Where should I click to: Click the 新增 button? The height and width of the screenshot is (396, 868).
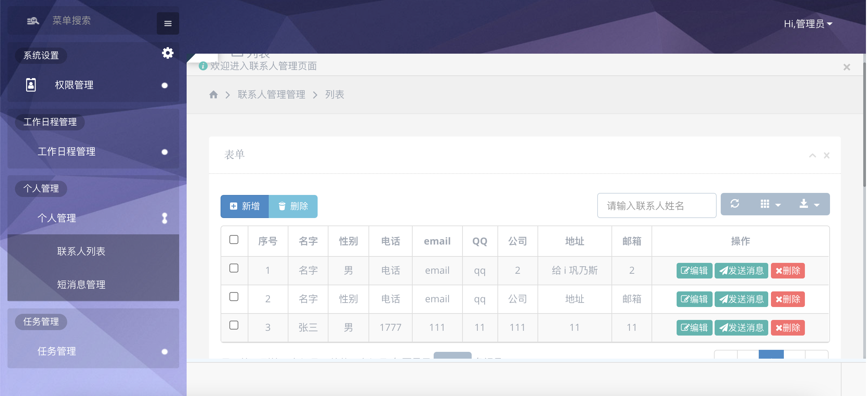click(x=245, y=206)
